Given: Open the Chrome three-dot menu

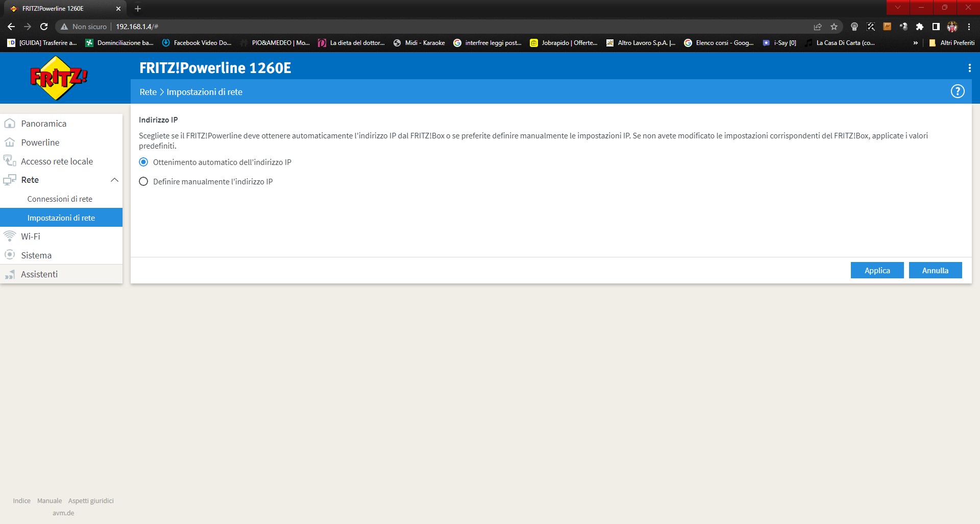Looking at the screenshot, I should [x=969, y=27].
